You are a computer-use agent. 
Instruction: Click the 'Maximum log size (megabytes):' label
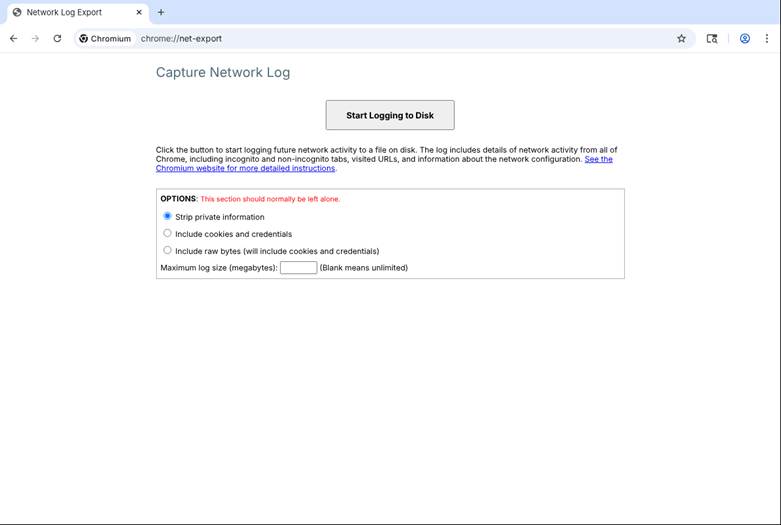[219, 268]
